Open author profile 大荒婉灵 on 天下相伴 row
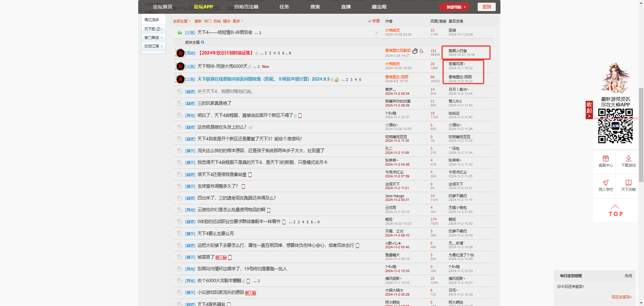Image resolution: width=644 pixels, height=306 pixels. 392,64
